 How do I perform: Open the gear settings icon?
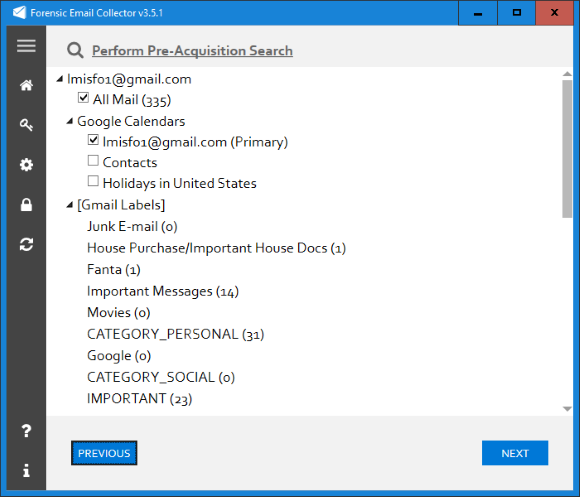tap(26, 165)
